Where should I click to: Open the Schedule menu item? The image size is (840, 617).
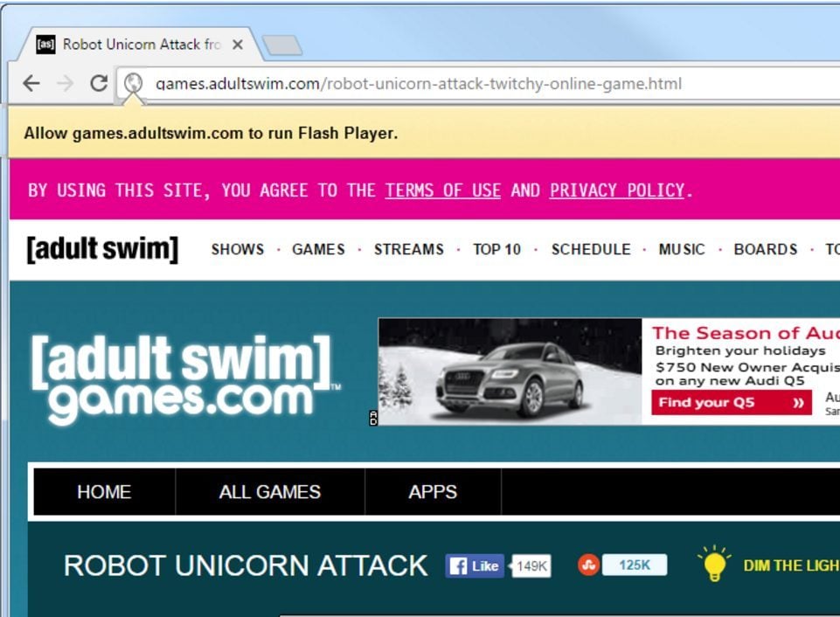591,250
